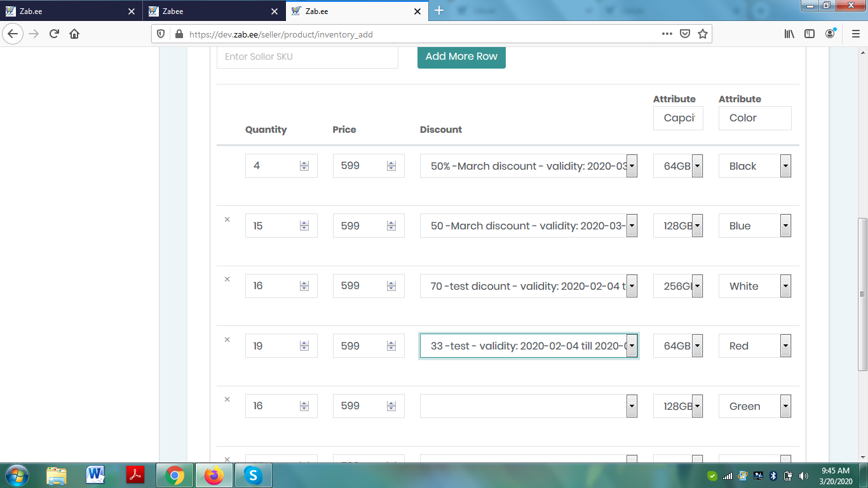
Task: Open the Firefox account profile icon
Action: [831, 34]
